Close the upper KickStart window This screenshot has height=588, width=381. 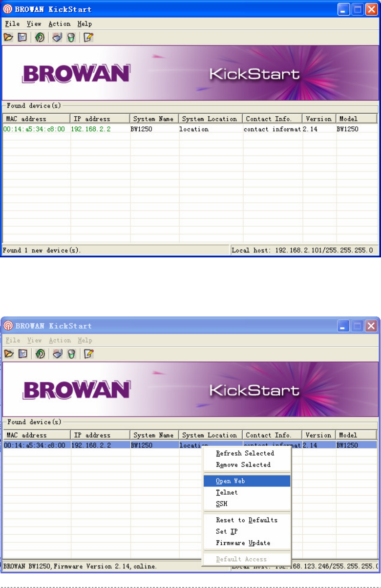[371, 9]
